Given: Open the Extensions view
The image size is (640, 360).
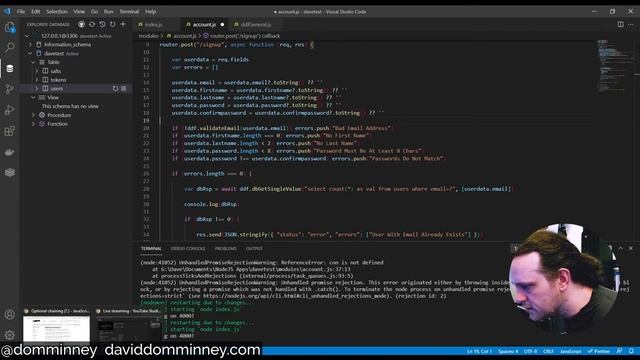Looking at the screenshot, I should pos(10,131).
